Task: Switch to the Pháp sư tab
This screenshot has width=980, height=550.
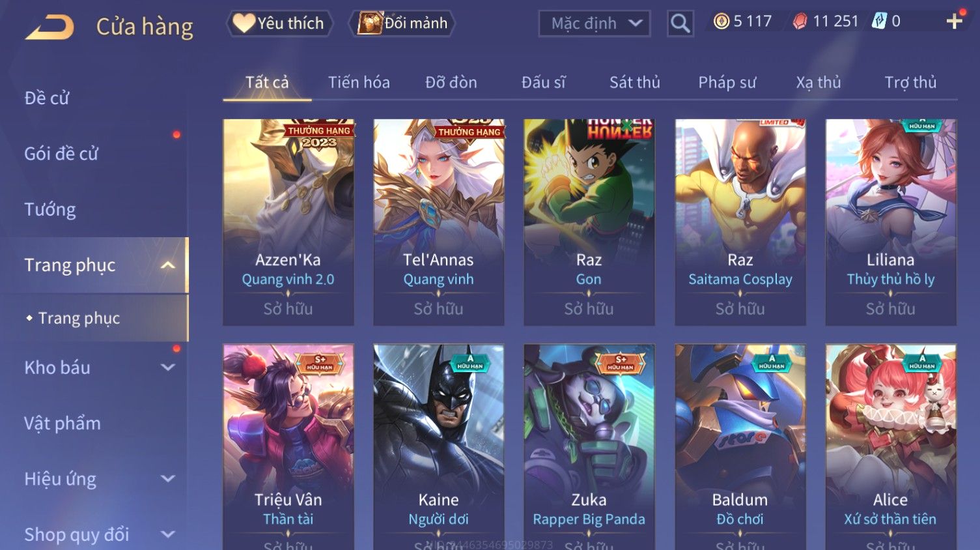Action: [727, 83]
